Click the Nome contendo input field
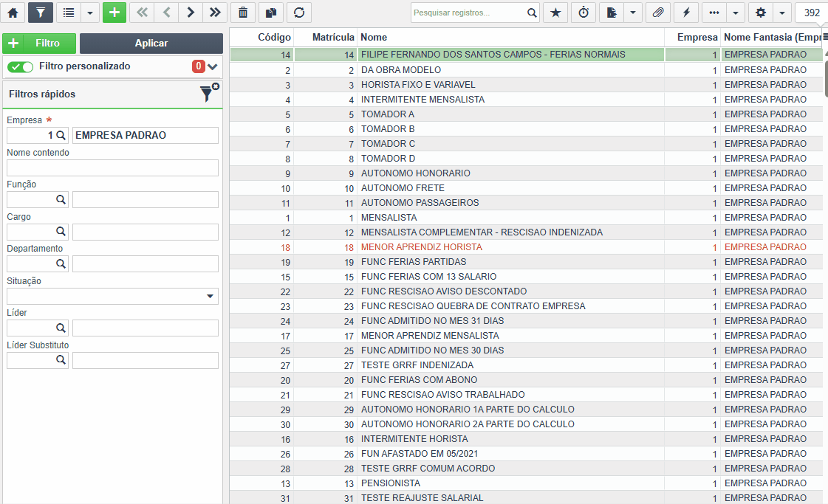This screenshot has width=828, height=504. [x=112, y=168]
